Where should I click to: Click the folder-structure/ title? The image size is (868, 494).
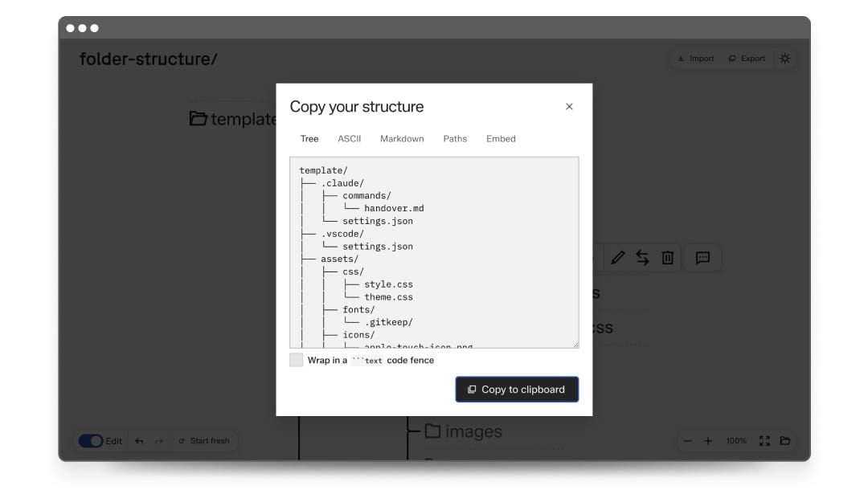click(149, 59)
